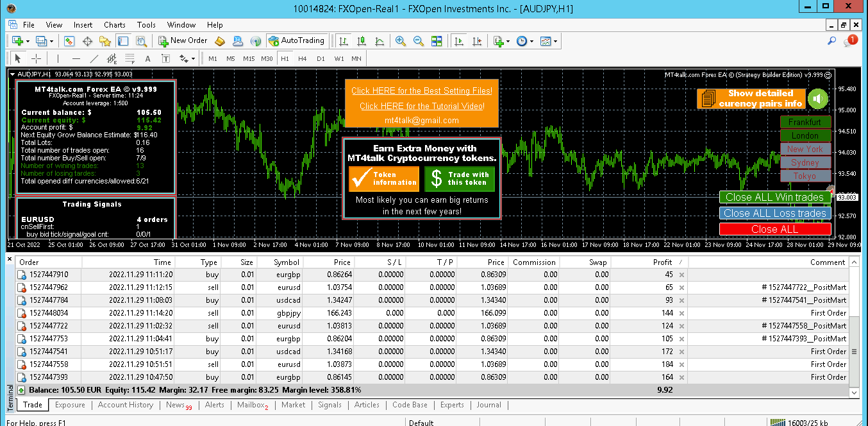This screenshot has height=426, width=868.
Task: Close order 1527447910 with its x
Action: pos(681,275)
